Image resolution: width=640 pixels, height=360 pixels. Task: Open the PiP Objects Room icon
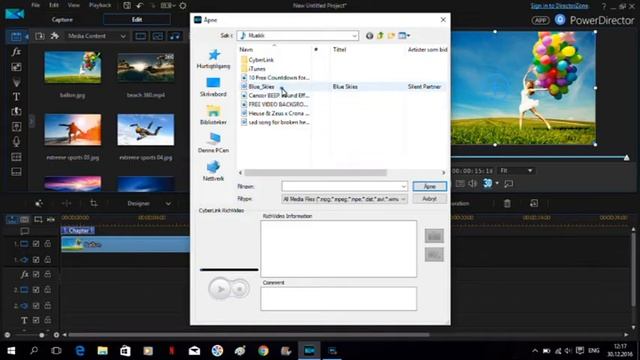tap(16, 67)
